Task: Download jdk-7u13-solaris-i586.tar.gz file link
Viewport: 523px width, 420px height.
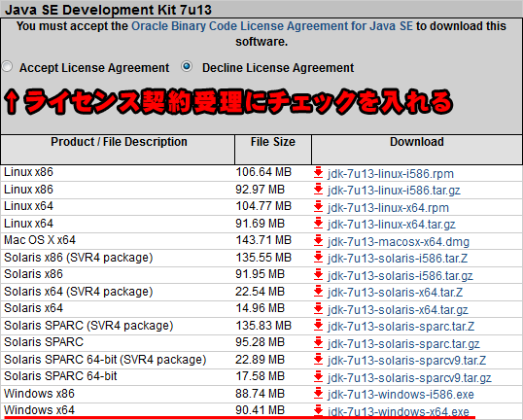Action: coord(401,276)
